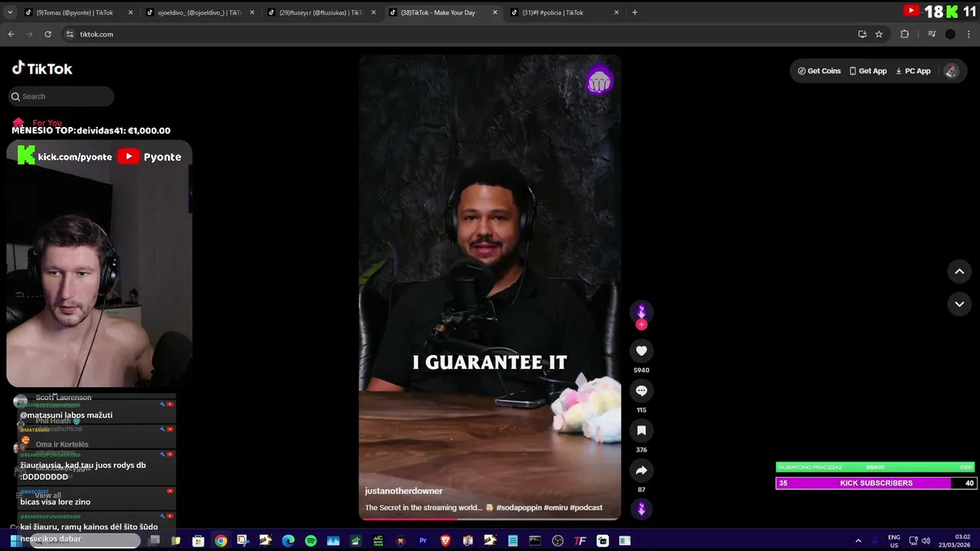Screen dimensions: 980x551
Task: Click the video progress bar
Action: tap(490, 519)
